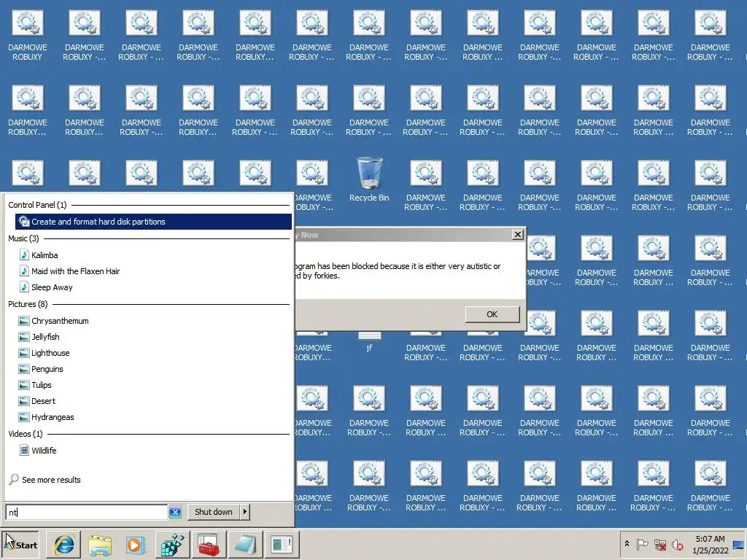Clear the search box with the X icon
This screenshot has height=560, width=747.
tap(175, 512)
